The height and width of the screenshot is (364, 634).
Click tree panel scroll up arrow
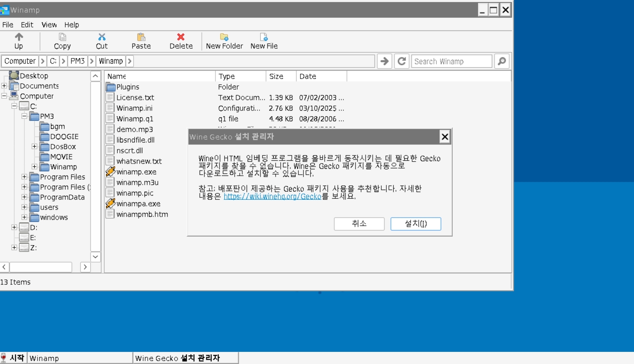[x=95, y=76]
